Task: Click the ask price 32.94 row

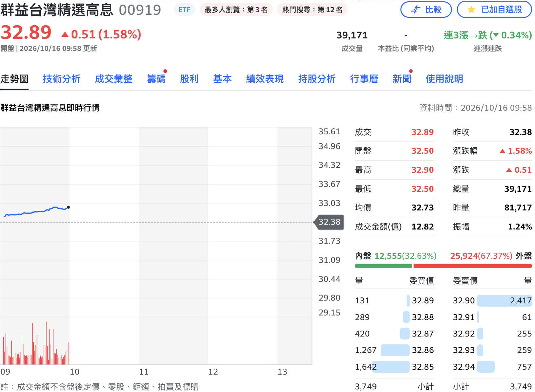Action: [x=492, y=367]
